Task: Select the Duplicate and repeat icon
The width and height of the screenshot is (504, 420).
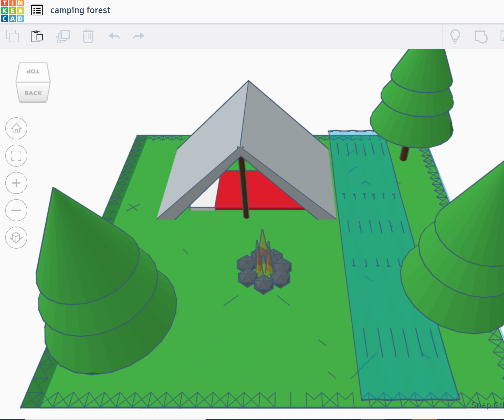Action: click(x=62, y=36)
